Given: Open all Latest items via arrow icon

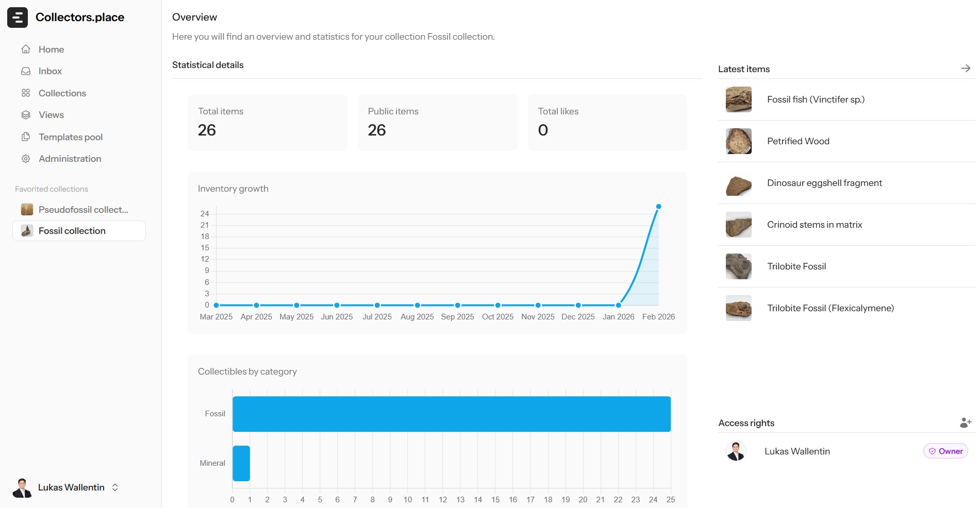Looking at the screenshot, I should click(966, 68).
